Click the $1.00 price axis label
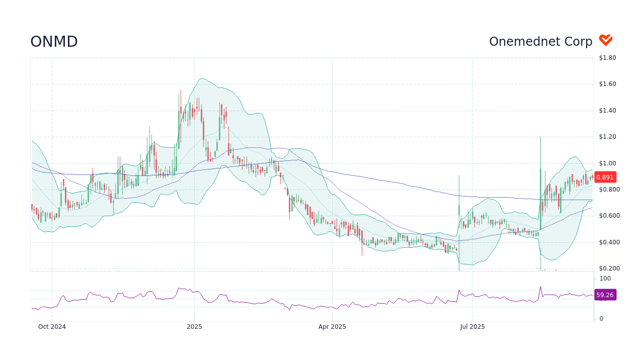The width and height of the screenshot is (644, 362). click(607, 163)
